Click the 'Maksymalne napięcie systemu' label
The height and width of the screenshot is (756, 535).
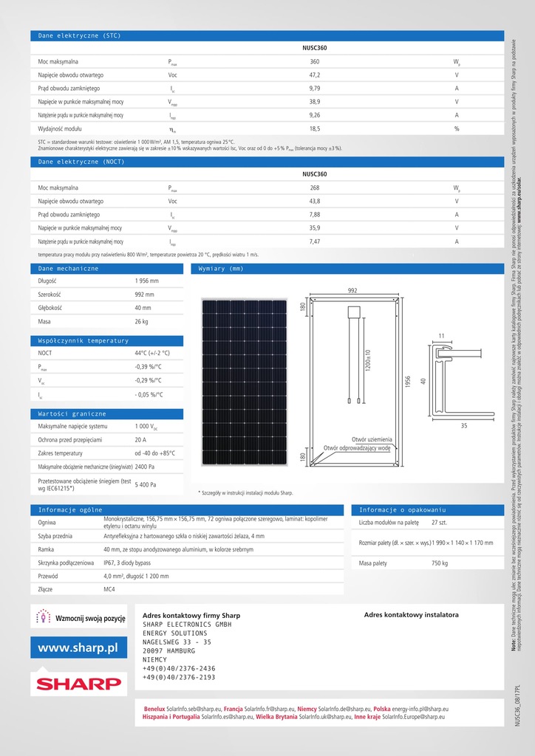click(x=73, y=427)
